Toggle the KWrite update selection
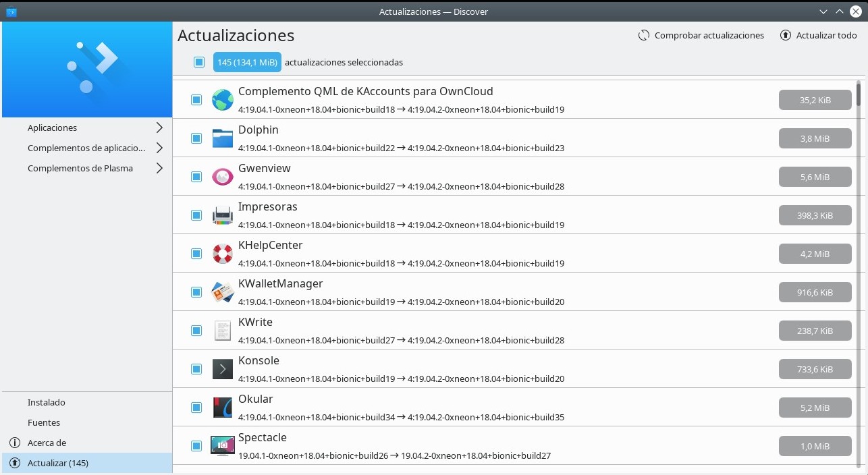Image resolution: width=868 pixels, height=475 pixels. (196, 330)
